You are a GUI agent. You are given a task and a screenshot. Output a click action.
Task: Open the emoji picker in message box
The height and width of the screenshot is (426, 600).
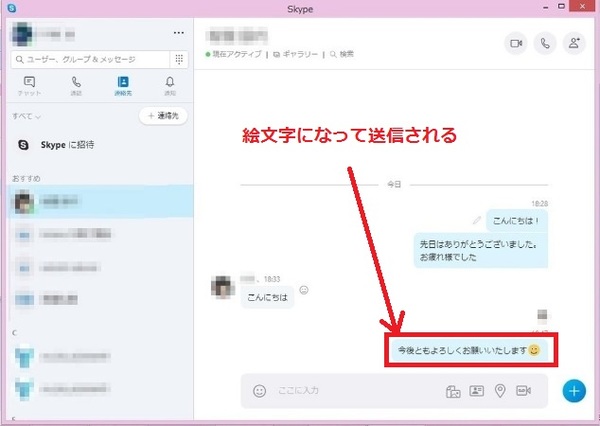click(259, 391)
